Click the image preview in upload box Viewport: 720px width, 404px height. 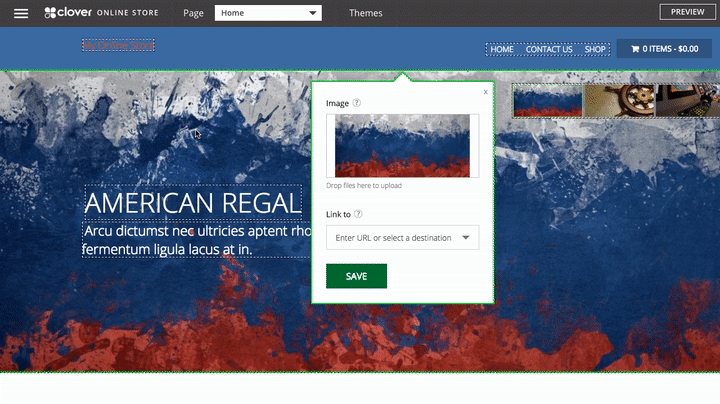(402, 146)
